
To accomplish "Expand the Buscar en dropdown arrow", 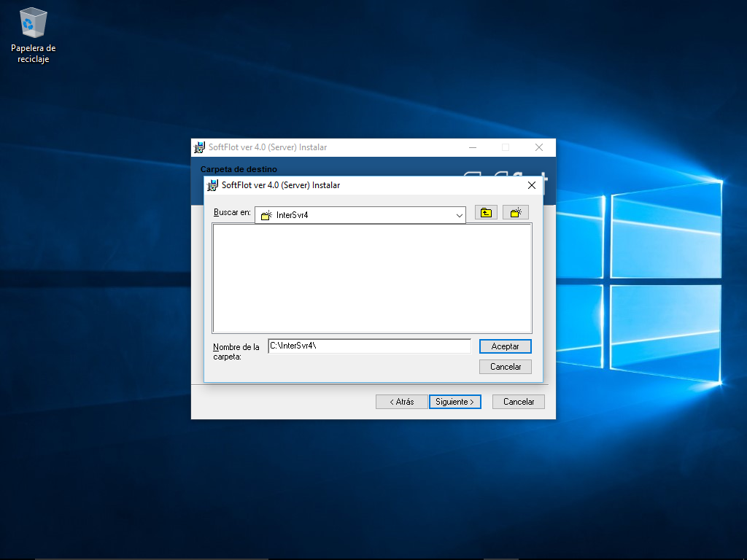I will coord(459,215).
